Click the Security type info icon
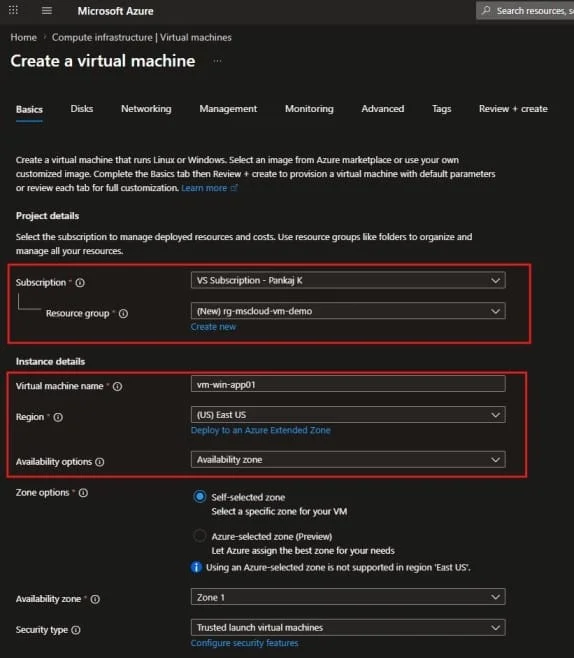Image resolution: width=574 pixels, height=658 pixels. click(76, 630)
